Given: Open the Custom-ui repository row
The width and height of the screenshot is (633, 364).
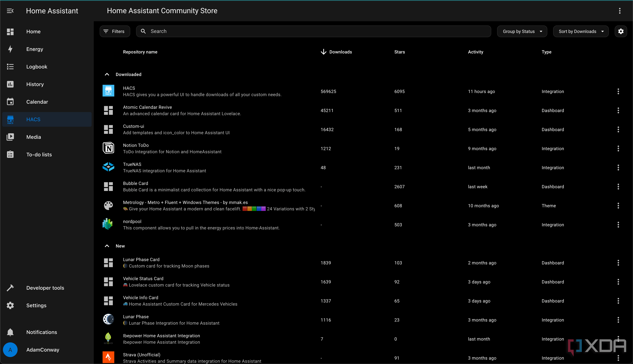Looking at the screenshot, I should coord(363,129).
